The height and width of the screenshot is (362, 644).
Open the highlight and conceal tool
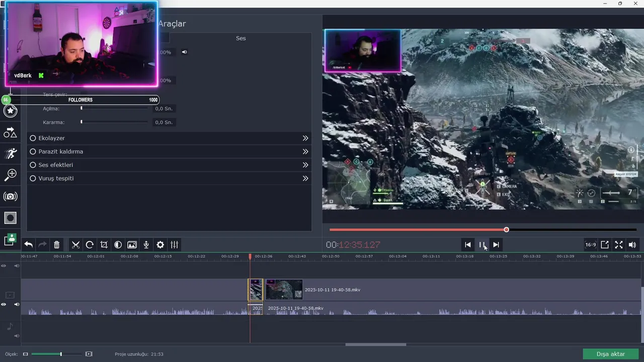tap(10, 218)
